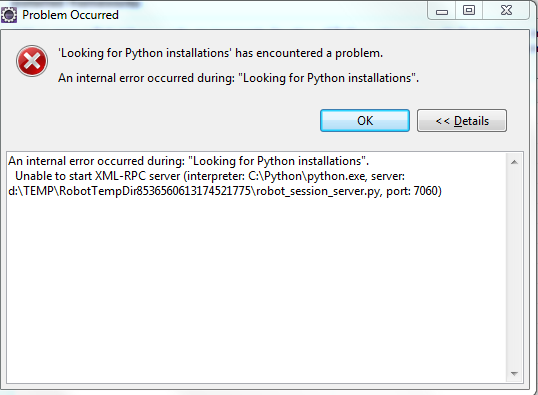Viewport: 538px width, 395px height.
Task: Click the vertical scrollbar track in details pane
Action: (514, 268)
